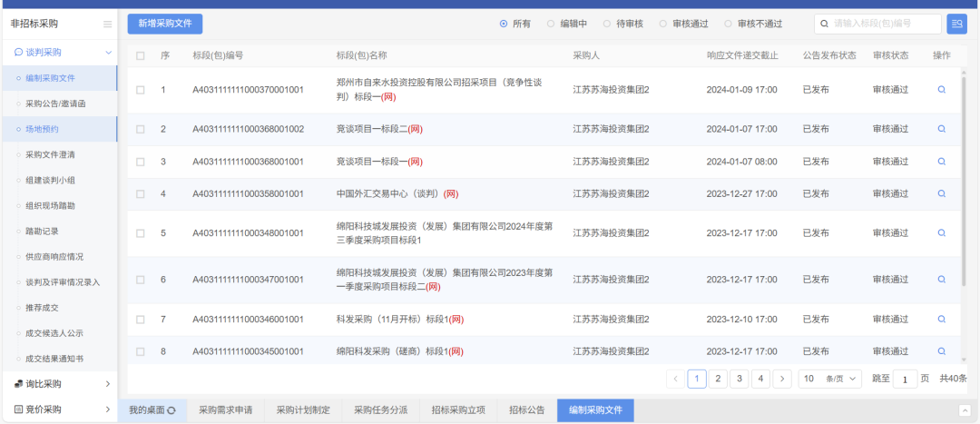The width and height of the screenshot is (980, 424).
Task: Click the view magnifier for row 8
Action: coord(941,351)
